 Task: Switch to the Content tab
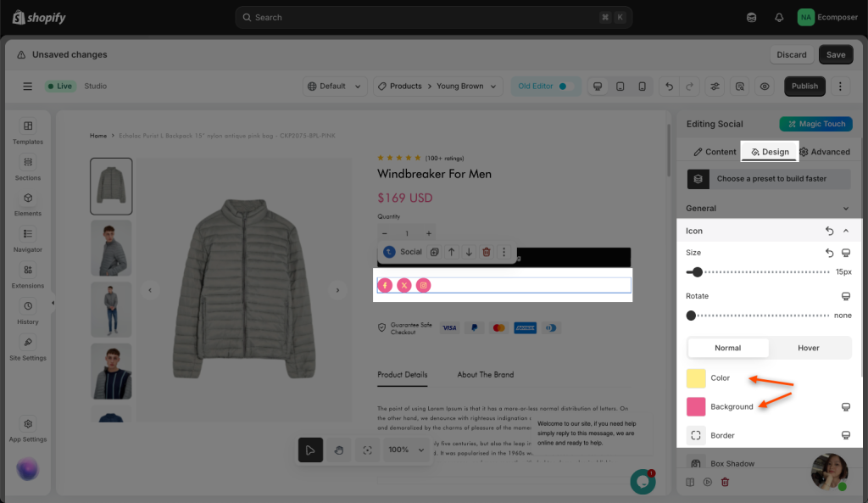point(715,152)
